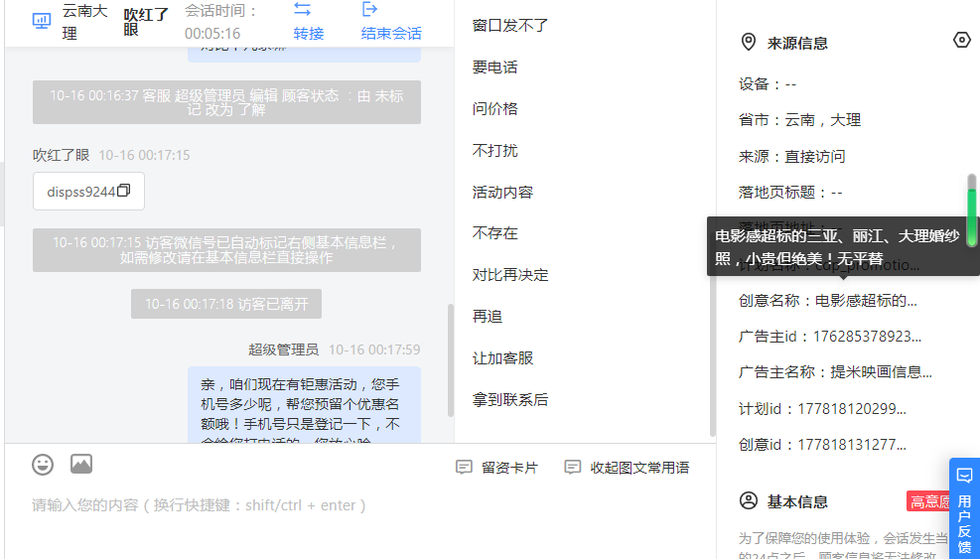Open the 用户反馈 feedback side button
980x559 pixels.
click(964, 509)
